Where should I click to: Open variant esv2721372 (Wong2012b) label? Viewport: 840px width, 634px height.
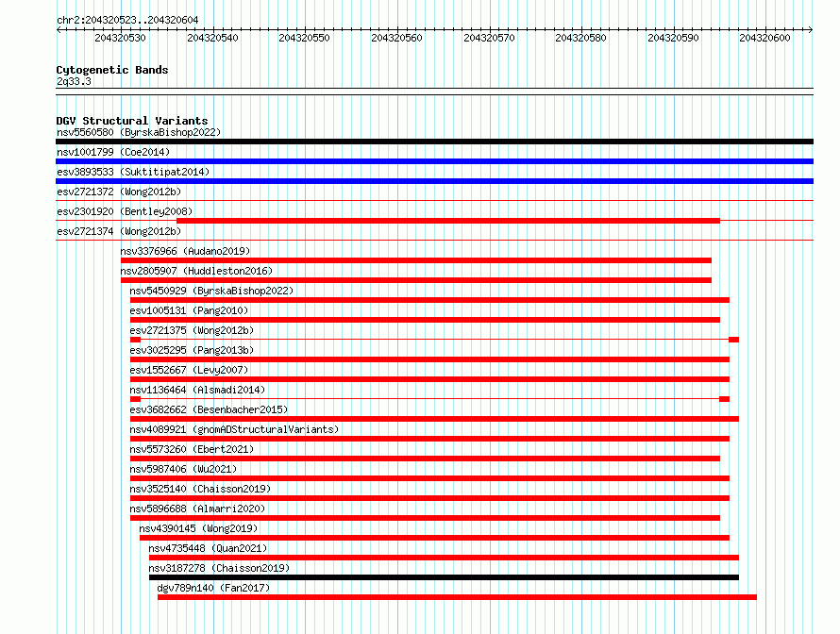(119, 192)
